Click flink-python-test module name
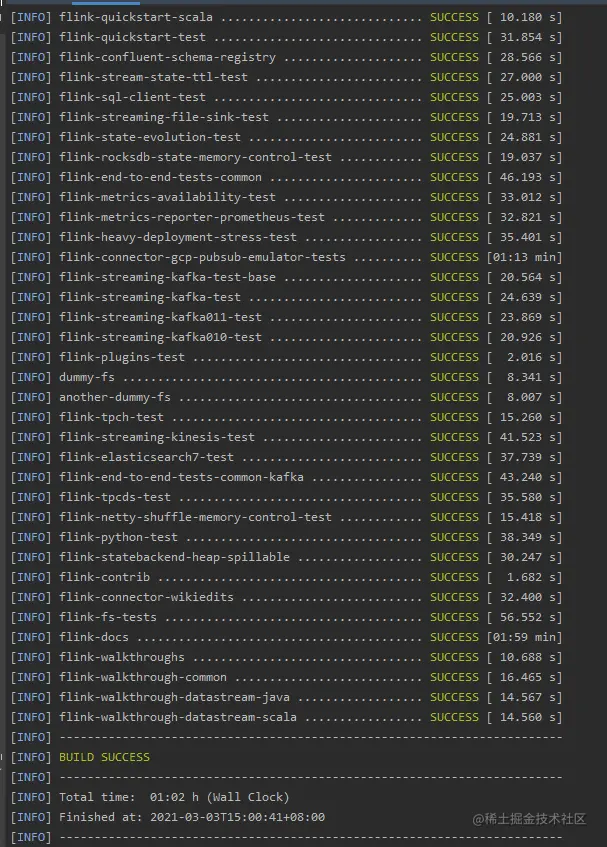 [118, 537]
